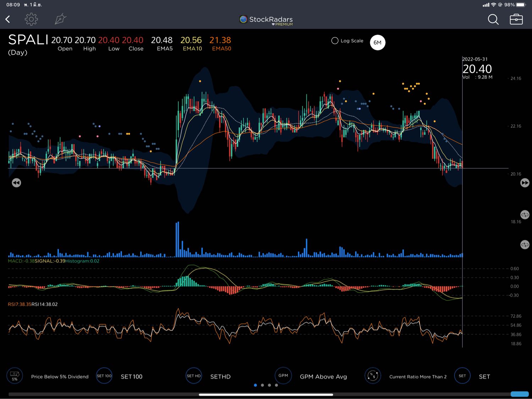Screen dimensions: 532x399
Task: Tap the rewind double-arrow on chart
Action: coord(16,183)
